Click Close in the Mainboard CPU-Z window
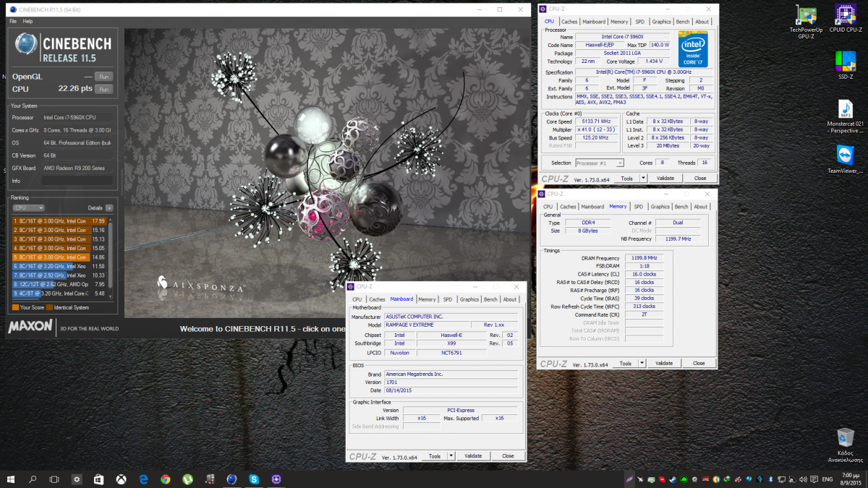 pyautogui.click(x=509, y=456)
